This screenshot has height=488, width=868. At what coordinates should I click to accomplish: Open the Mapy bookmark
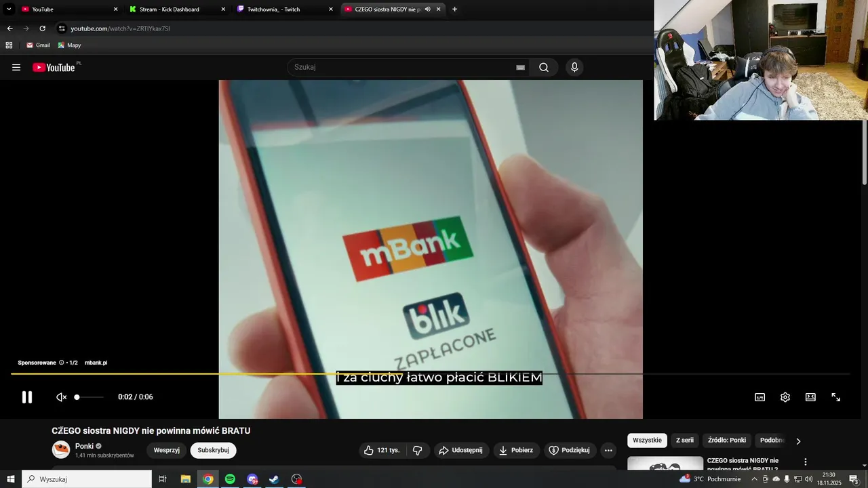pyautogui.click(x=69, y=45)
